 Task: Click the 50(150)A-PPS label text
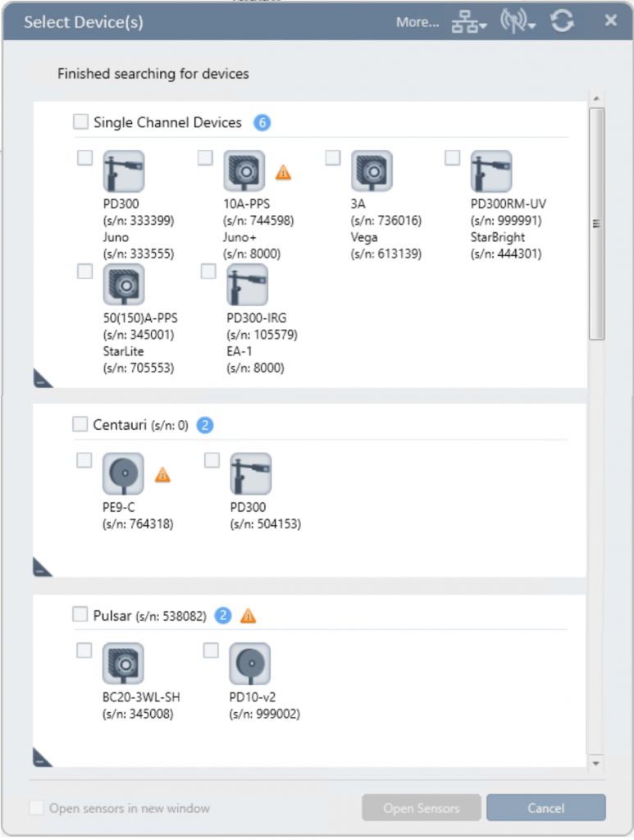pos(140,318)
